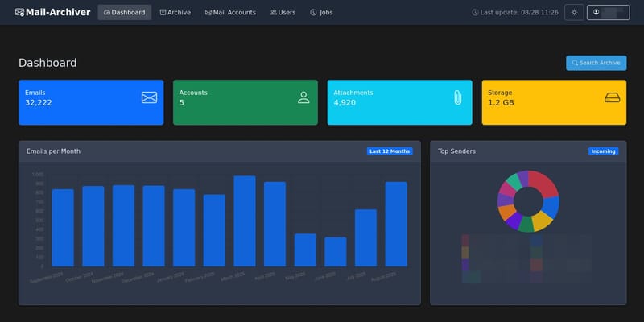Click the Emails per Month heading

(x=53, y=151)
